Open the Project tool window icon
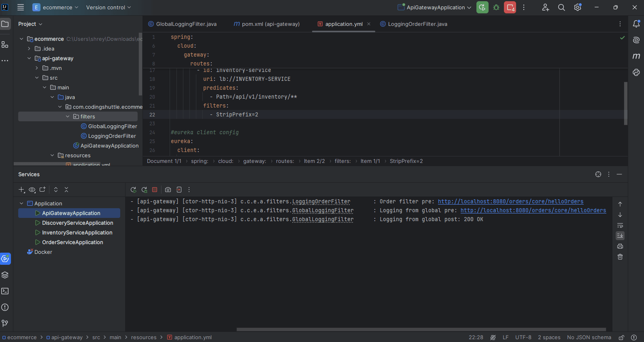644x342 pixels. [5, 24]
